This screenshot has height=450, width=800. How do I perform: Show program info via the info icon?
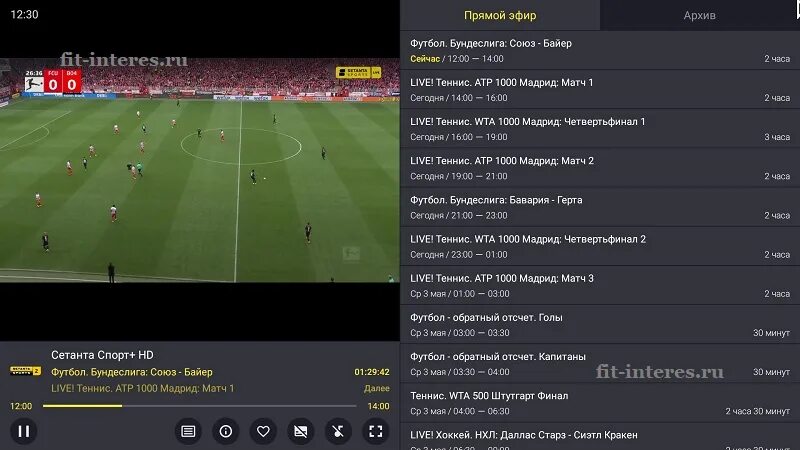pos(226,431)
